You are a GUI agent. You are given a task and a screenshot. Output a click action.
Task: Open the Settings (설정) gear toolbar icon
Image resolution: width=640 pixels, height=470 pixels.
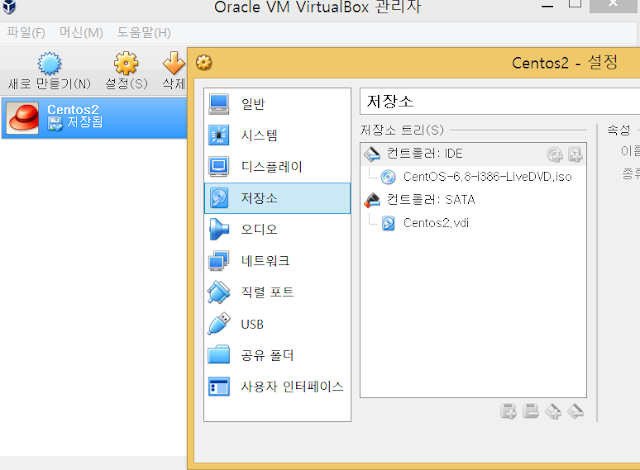[126, 63]
